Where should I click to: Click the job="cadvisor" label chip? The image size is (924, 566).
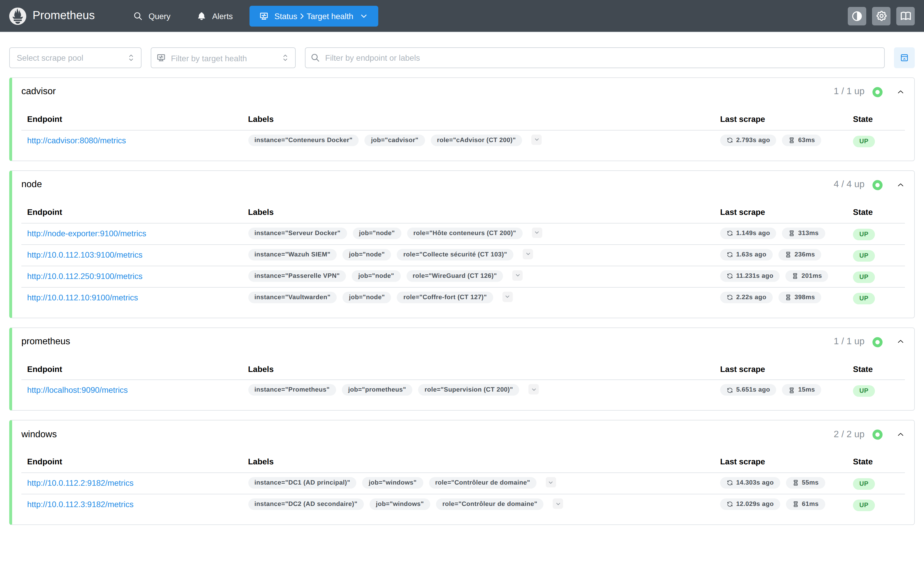(394, 140)
